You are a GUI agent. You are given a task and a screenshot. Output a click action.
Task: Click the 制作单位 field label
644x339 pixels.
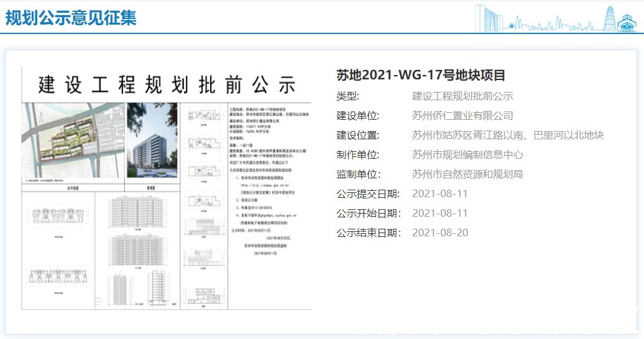click(358, 155)
